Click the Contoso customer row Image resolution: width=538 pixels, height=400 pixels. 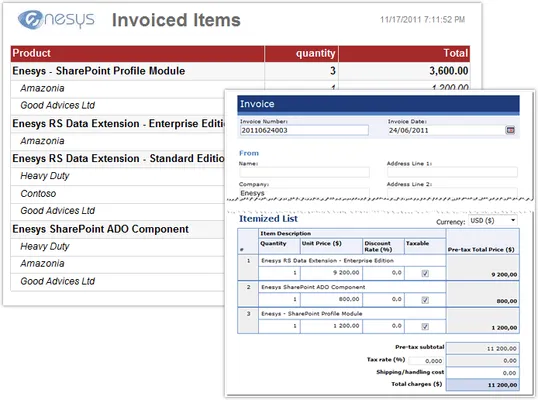[118, 194]
